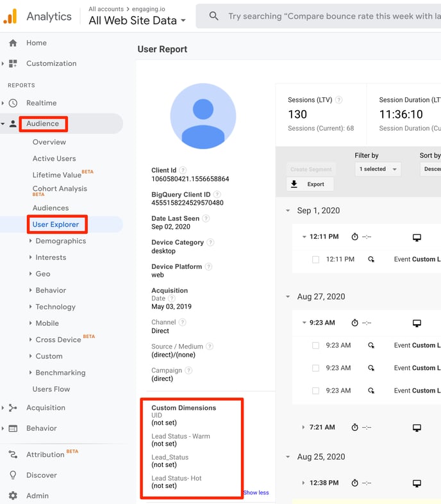Image resolution: width=441 pixels, height=504 pixels.
Task: Collapse the Aug 27, 2020 date group
Action: click(x=288, y=297)
